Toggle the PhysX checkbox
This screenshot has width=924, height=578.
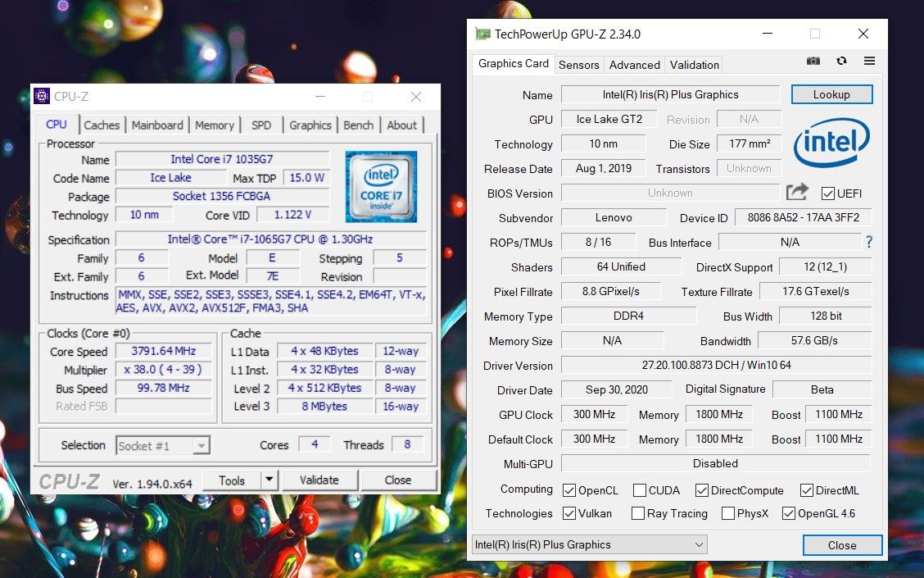click(727, 513)
